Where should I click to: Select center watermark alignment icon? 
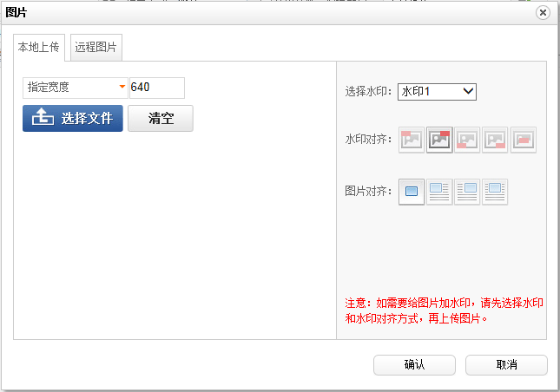coord(523,140)
